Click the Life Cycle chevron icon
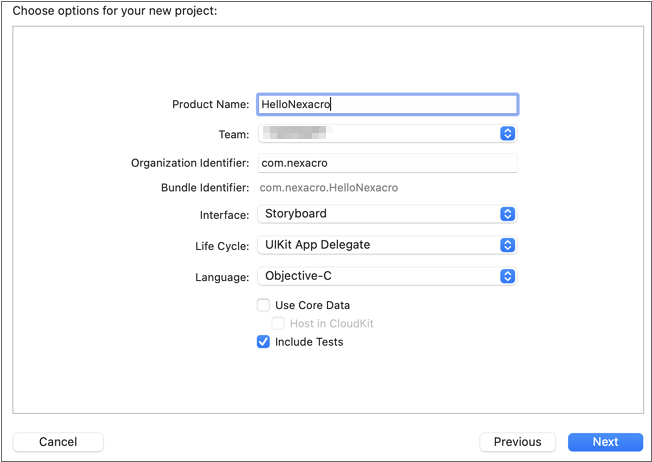 [507, 245]
